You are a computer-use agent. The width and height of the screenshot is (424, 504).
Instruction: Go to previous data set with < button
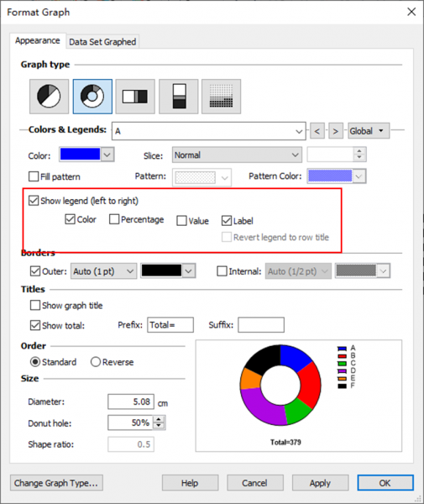click(x=317, y=131)
